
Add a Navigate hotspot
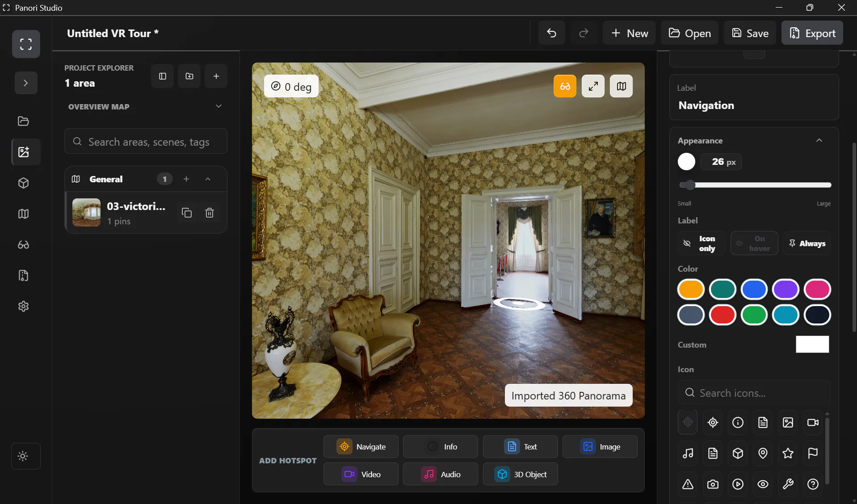pyautogui.click(x=361, y=447)
